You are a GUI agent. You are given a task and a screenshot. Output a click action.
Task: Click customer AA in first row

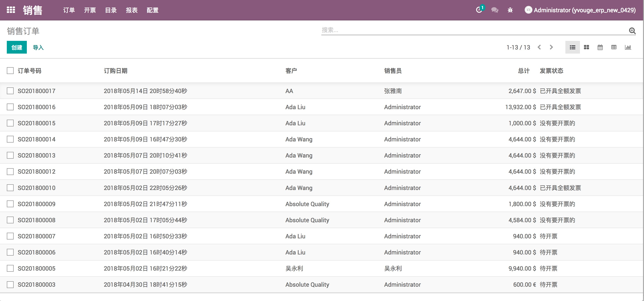point(289,91)
